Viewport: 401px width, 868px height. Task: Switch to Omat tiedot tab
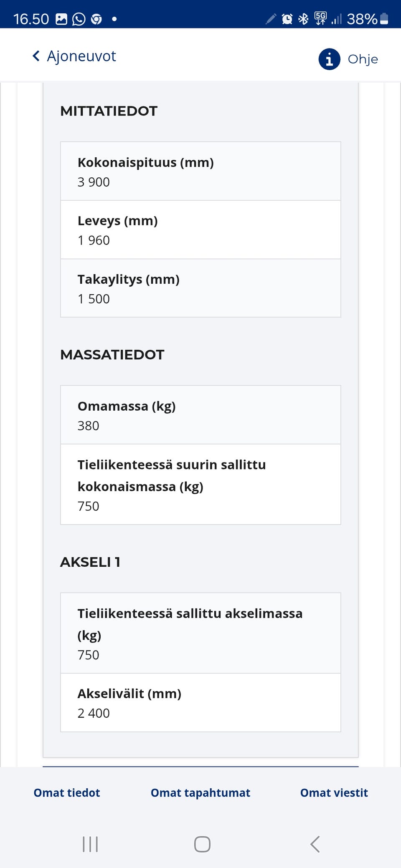coord(67,792)
